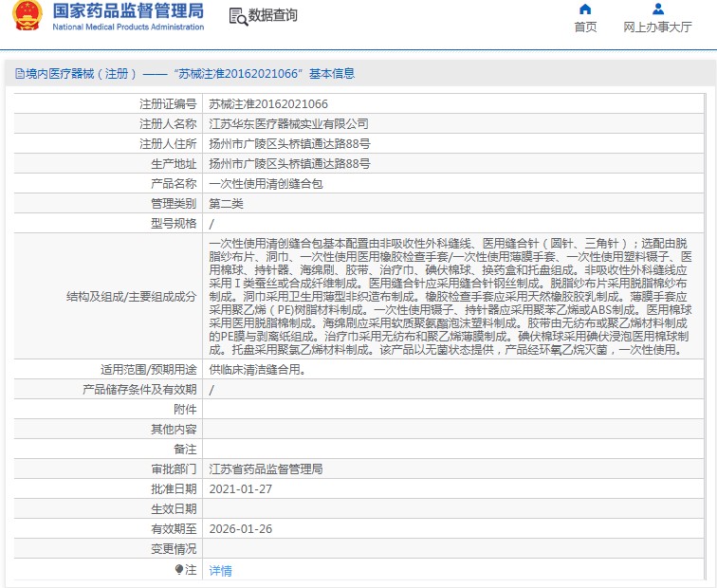Image resolution: width=717 pixels, height=588 pixels.
Task: Click the 产品储存条件及有效期 slash value
Action: [211, 390]
